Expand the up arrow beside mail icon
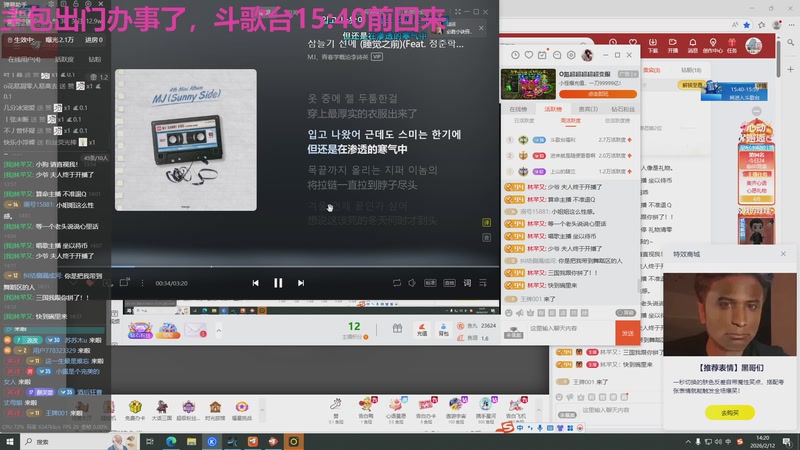 pyautogui.click(x=218, y=331)
